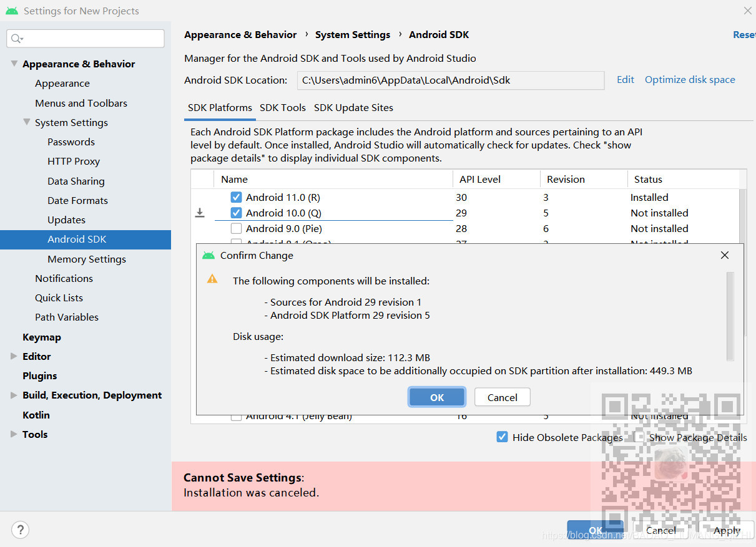Click the settings search input field

[x=86, y=39]
